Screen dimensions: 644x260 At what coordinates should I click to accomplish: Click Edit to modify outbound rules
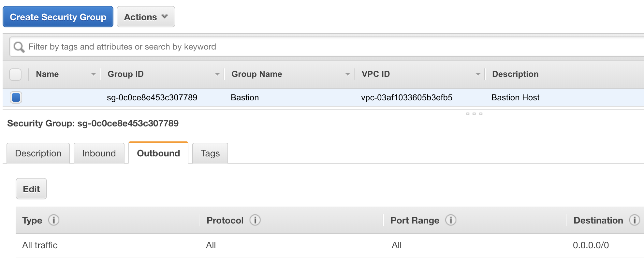31,189
